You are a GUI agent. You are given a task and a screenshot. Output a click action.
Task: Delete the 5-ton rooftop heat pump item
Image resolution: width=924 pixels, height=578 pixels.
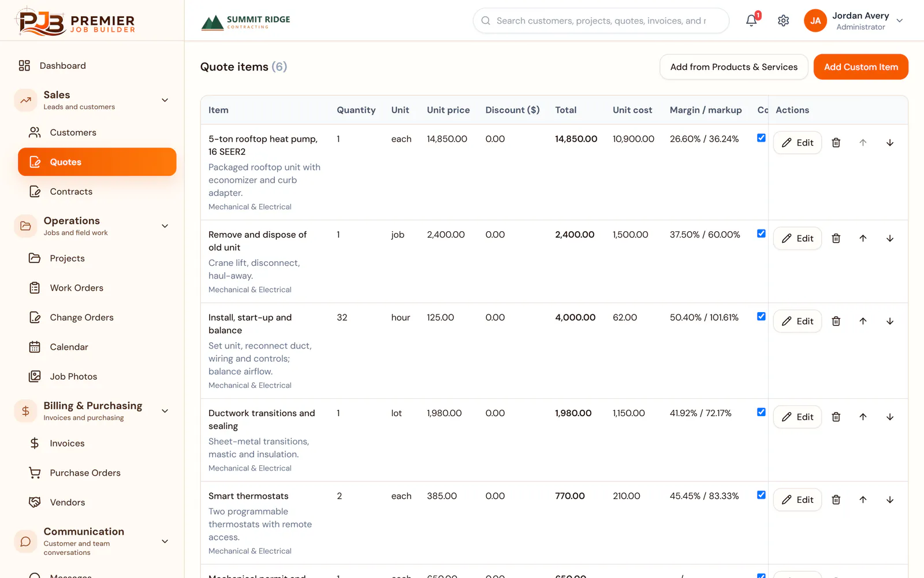(836, 143)
